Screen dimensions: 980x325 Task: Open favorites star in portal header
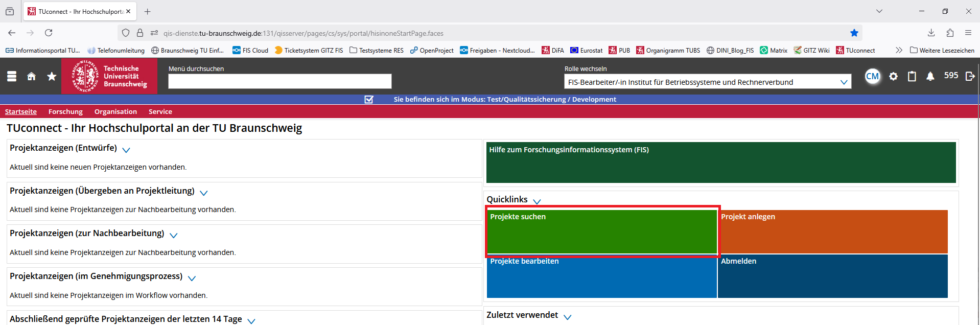(52, 76)
